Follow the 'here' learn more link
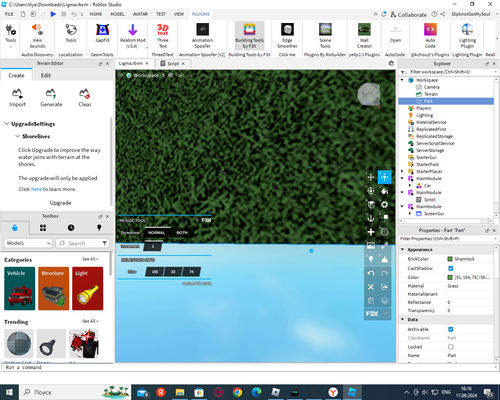Image resolution: width=500 pixels, height=400 pixels. (x=36, y=189)
